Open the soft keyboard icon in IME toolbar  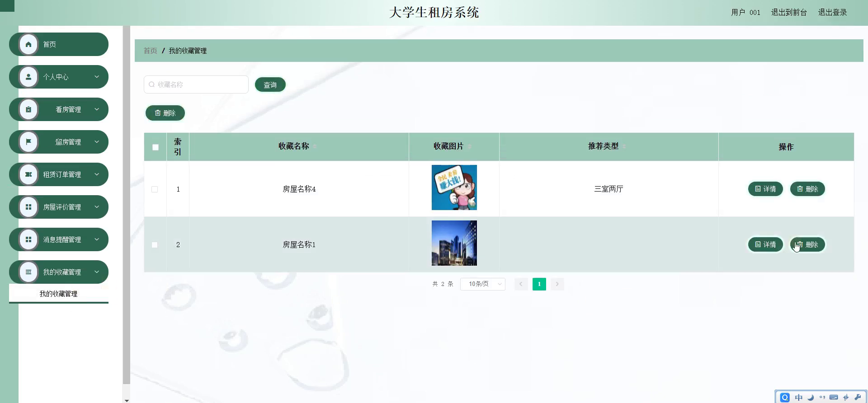834,397
